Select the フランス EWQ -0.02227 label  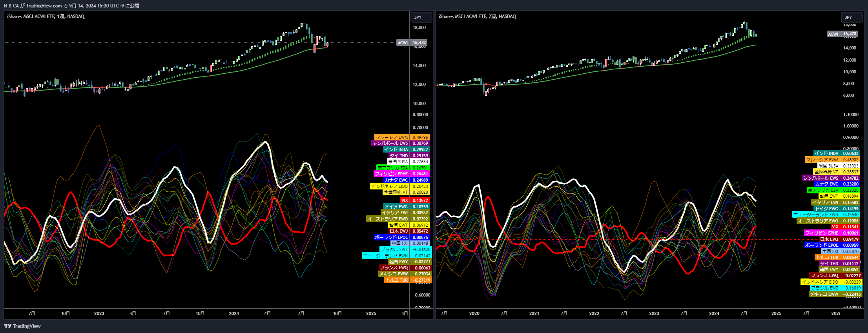coord(835,276)
